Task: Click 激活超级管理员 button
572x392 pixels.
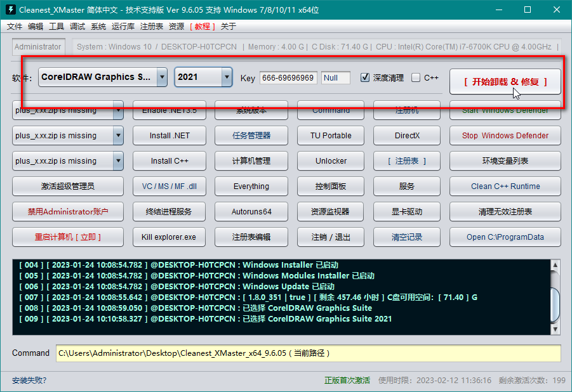Action: (68, 186)
